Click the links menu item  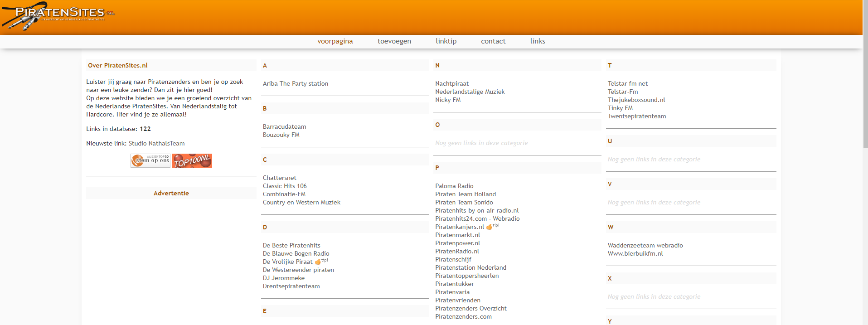[x=538, y=41]
